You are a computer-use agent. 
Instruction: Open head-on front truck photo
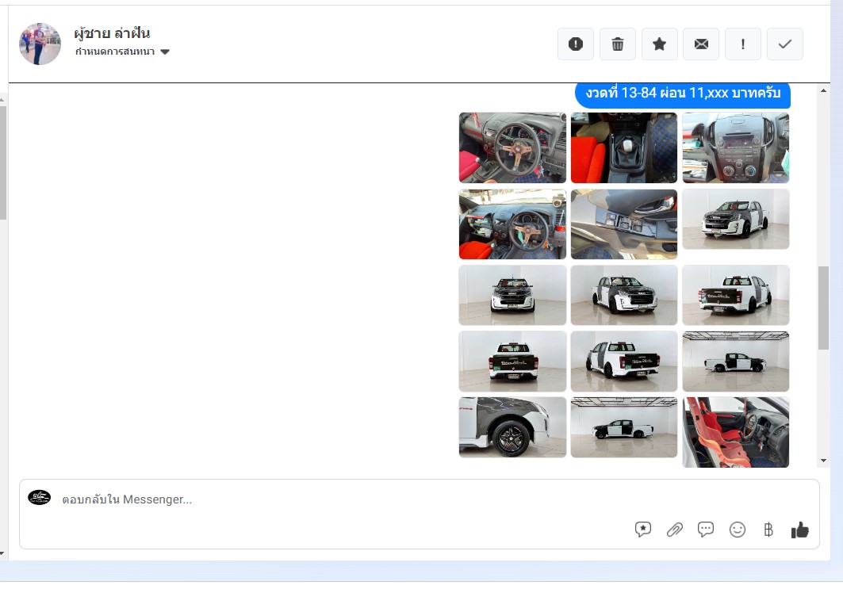tap(512, 295)
